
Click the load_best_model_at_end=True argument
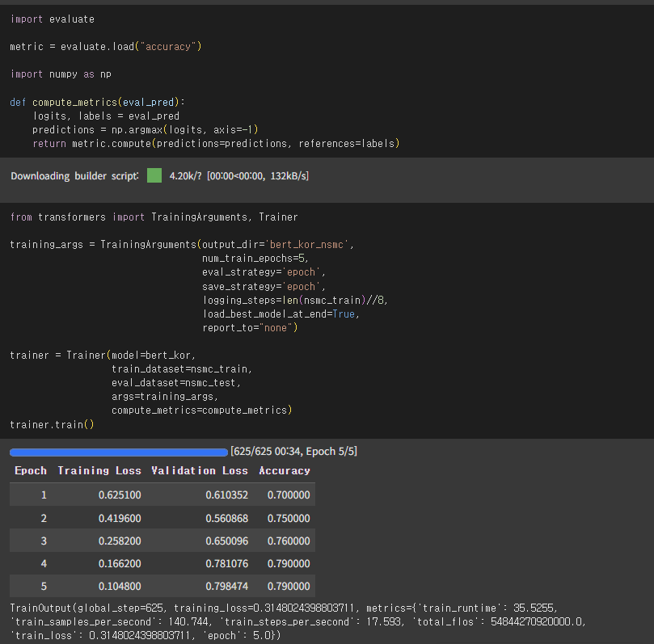coord(281,314)
